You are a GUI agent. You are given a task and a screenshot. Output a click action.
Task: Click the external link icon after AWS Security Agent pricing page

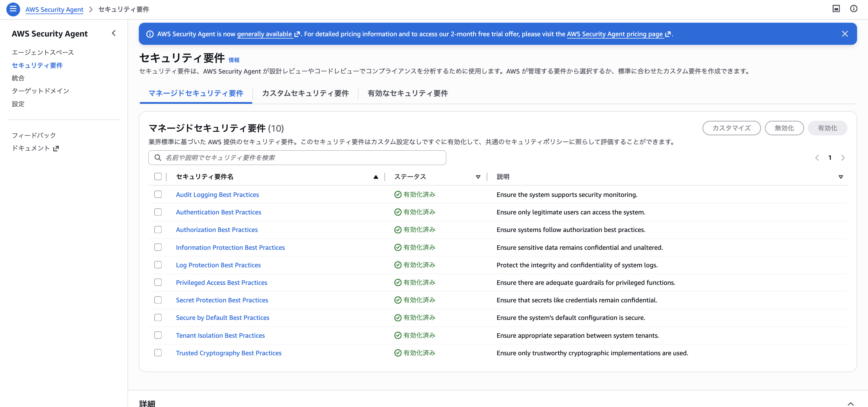pyautogui.click(x=668, y=34)
